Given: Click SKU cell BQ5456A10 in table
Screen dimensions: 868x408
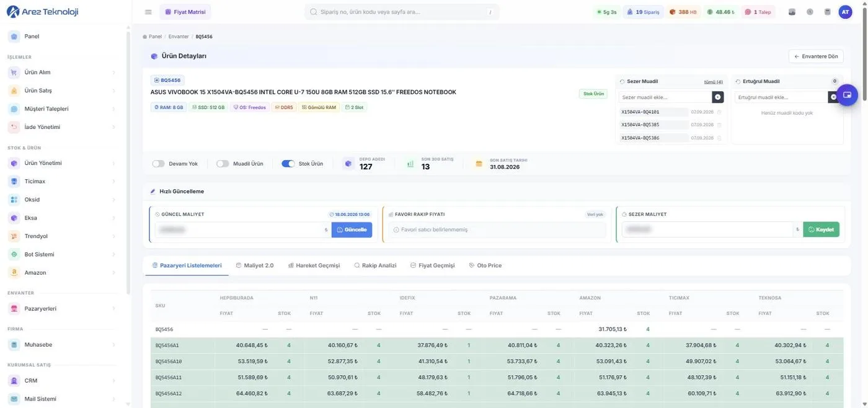Looking at the screenshot, I should click(169, 361).
